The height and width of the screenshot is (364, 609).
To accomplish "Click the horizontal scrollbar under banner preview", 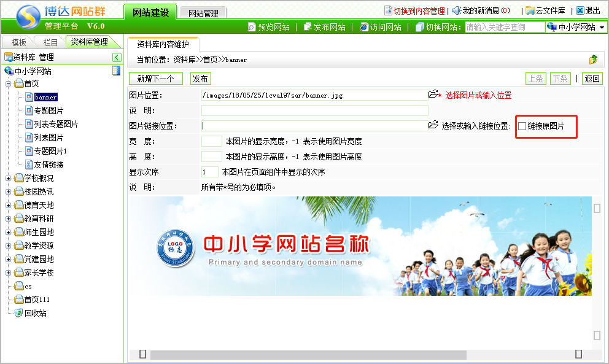I will (x=307, y=355).
